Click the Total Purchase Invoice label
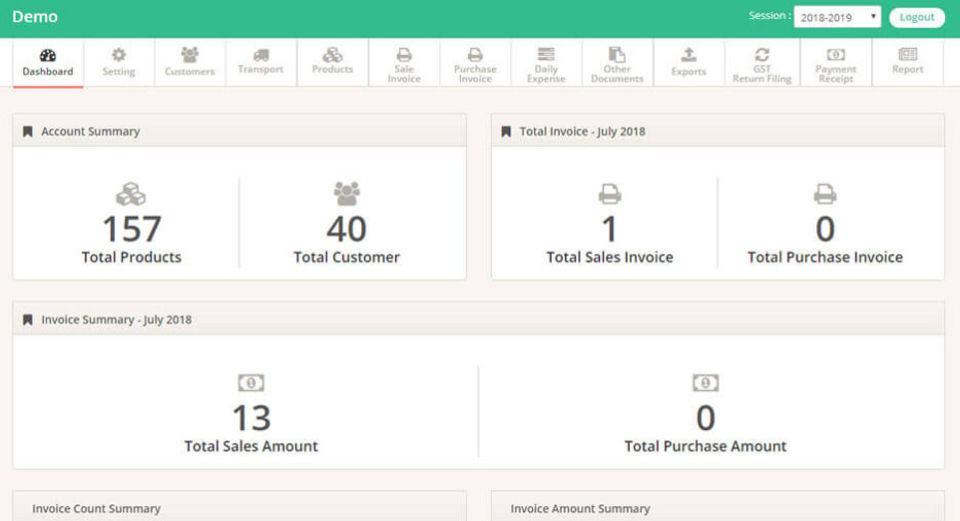Viewport: 960px width, 521px height. coord(825,257)
